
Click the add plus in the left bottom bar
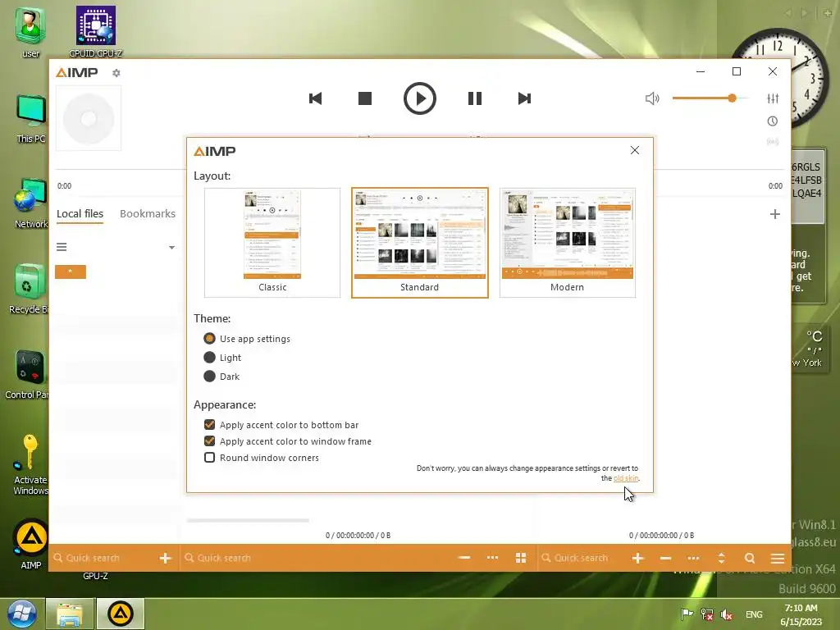coord(165,558)
